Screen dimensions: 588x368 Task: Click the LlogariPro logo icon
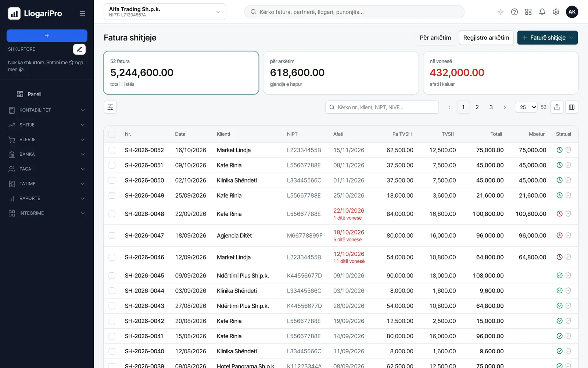14,14
